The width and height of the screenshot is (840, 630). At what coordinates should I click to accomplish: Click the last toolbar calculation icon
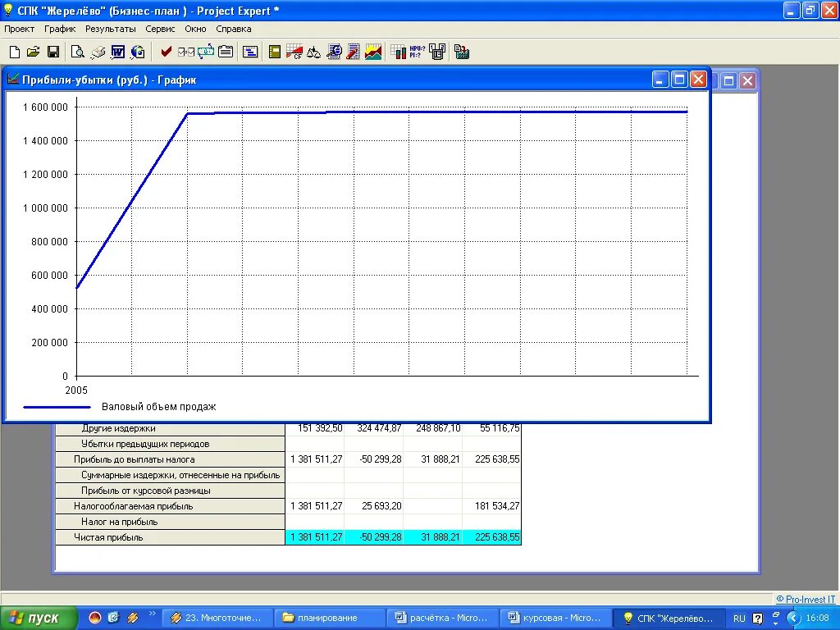461,52
